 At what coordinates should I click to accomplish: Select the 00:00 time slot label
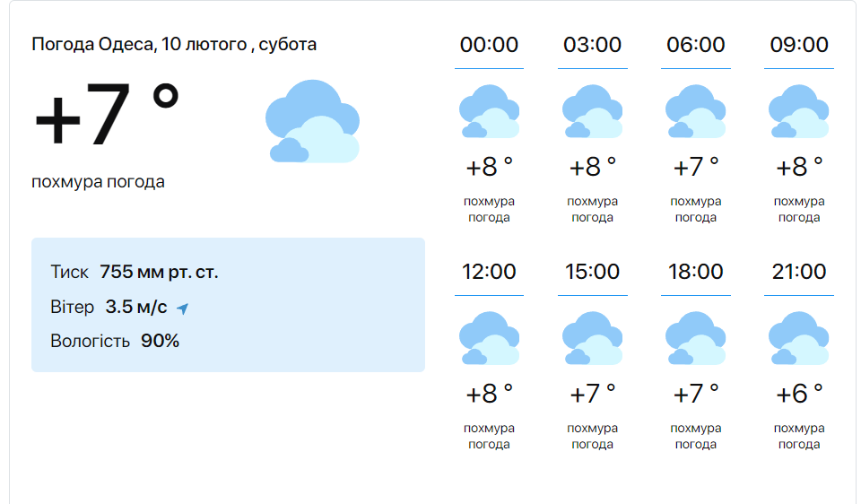click(x=490, y=45)
